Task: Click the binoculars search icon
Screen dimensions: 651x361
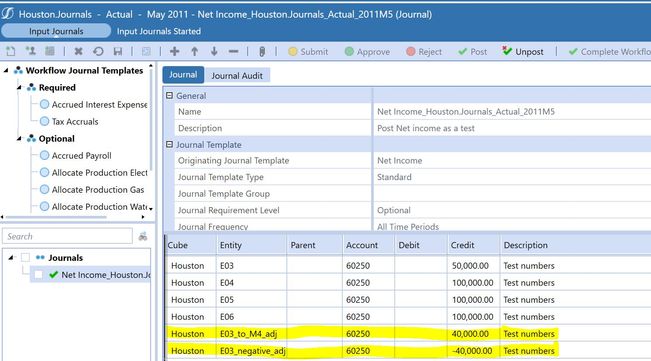Action: pyautogui.click(x=143, y=237)
